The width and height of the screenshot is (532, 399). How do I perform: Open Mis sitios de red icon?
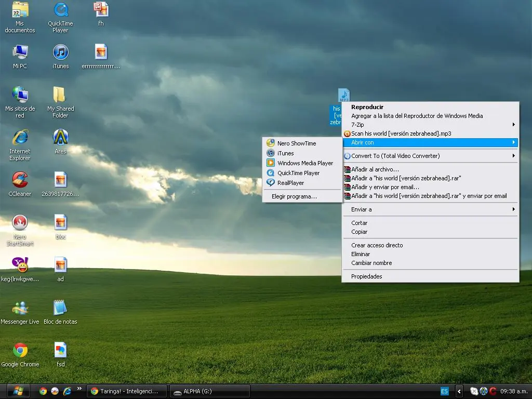pyautogui.click(x=20, y=102)
